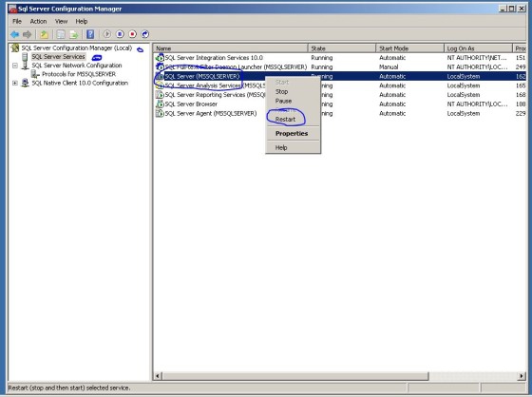Screen dimensions: 532x397
Task: Click the Pause Service red dot icon
Action: point(132,34)
